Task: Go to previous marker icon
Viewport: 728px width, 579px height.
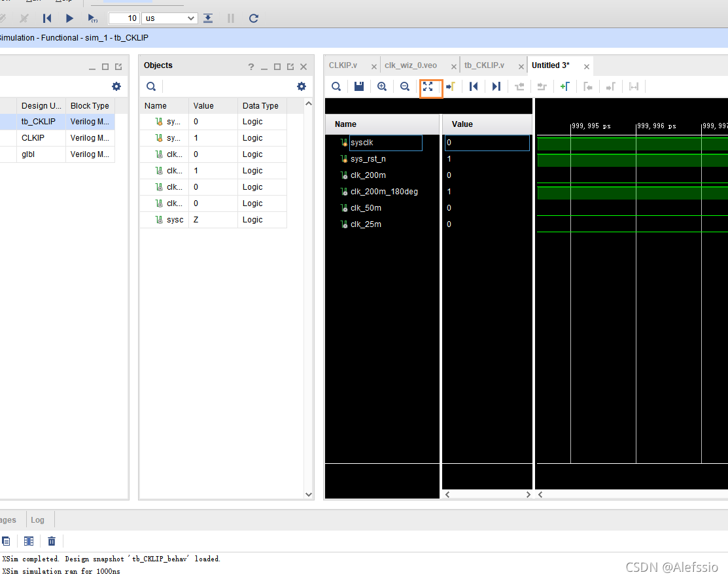Action: [588, 86]
